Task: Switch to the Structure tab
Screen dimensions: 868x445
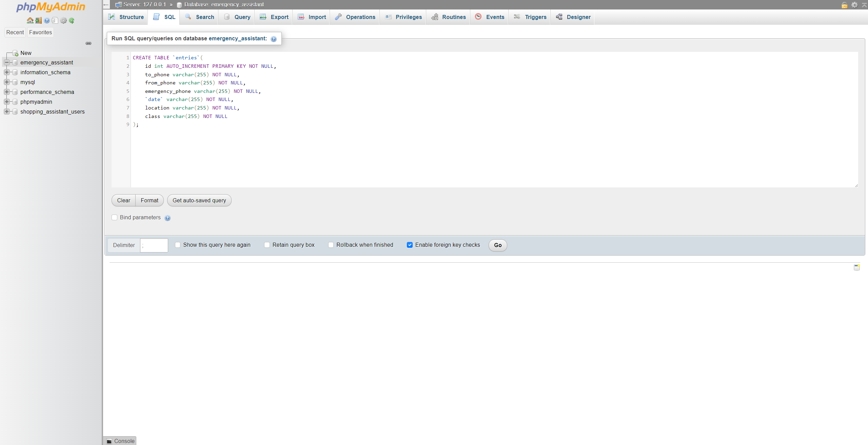Action: coord(126,17)
